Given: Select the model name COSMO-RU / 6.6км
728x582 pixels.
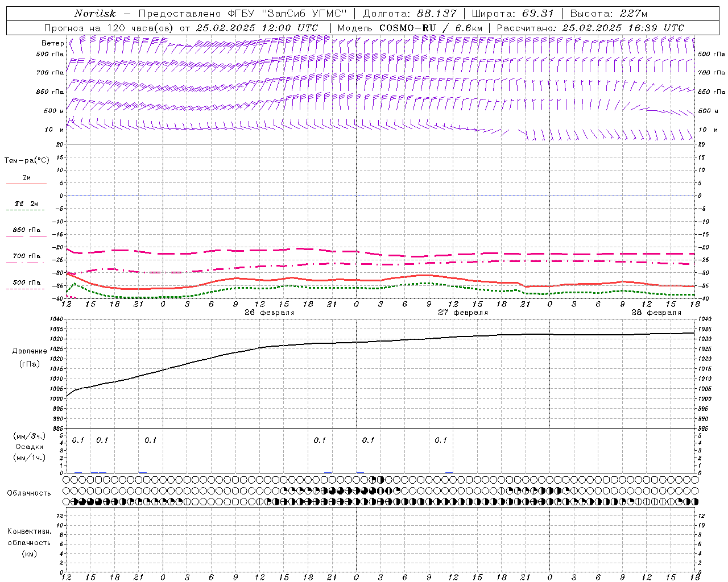Looking at the screenshot, I should [431, 28].
